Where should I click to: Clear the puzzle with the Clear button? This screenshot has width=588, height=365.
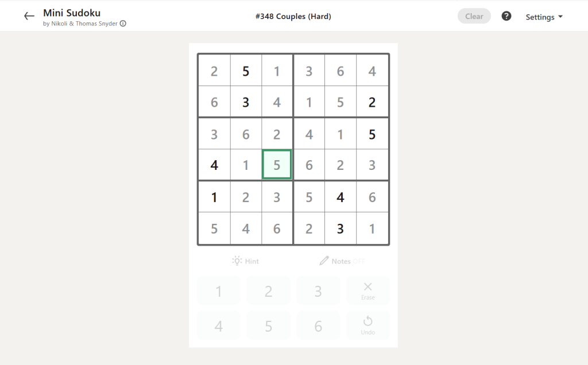pyautogui.click(x=474, y=16)
